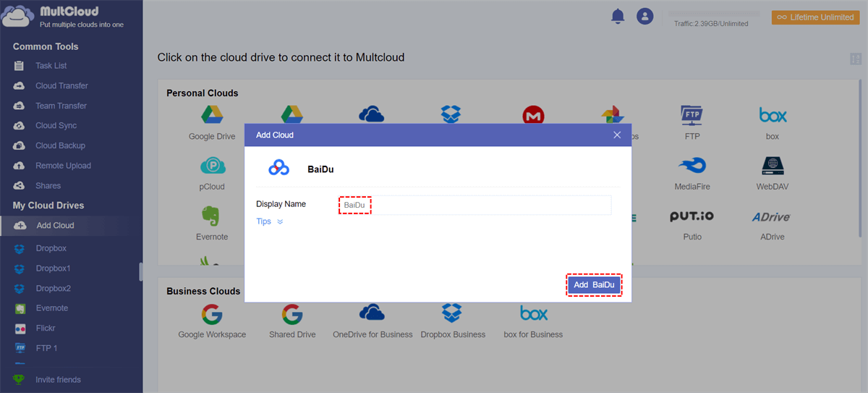The image size is (868, 393).
Task: Close the Add Cloud dialog
Action: pos(617,135)
